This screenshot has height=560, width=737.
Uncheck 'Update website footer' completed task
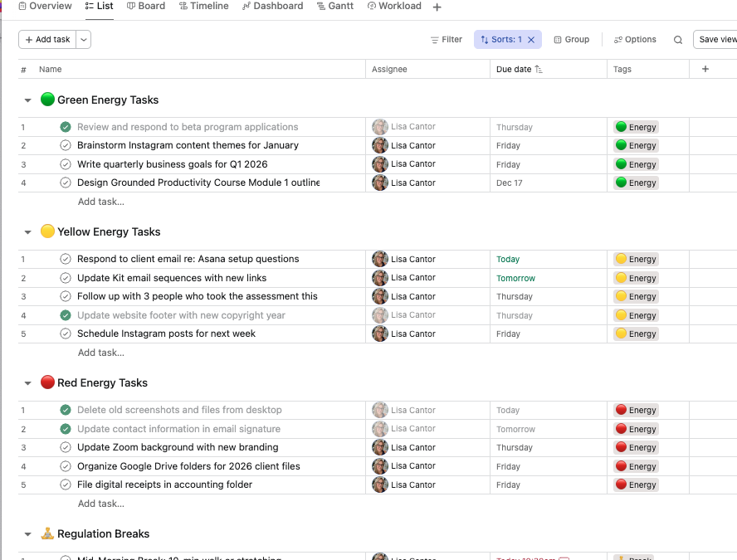tap(66, 315)
